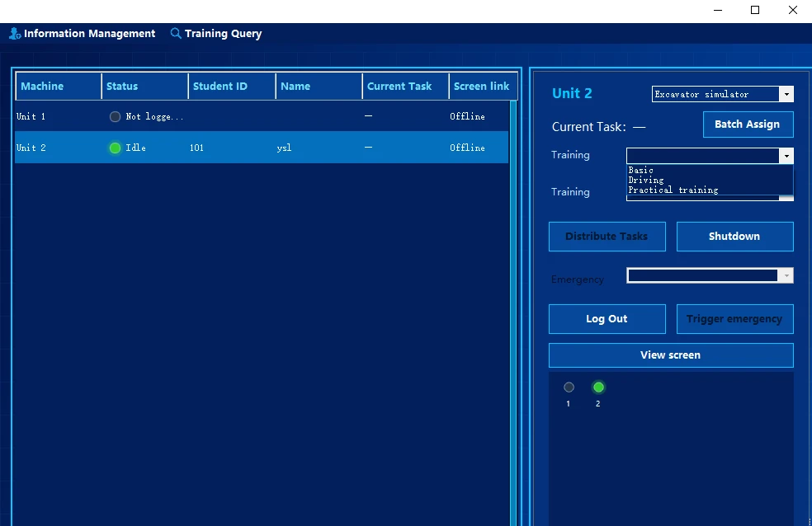Choose Practical training from the dropdown list
The height and width of the screenshot is (526, 812).
(709, 190)
